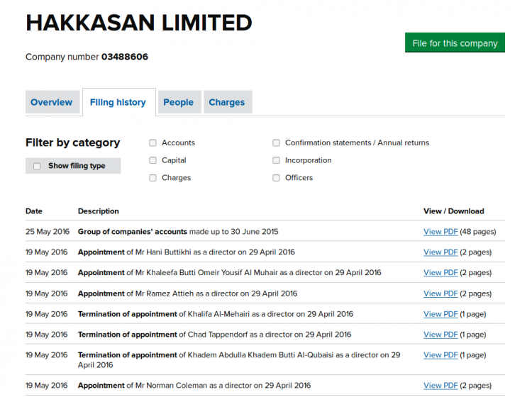This screenshot has height=397, width=532.
Task: Open Chad Tappendorf termination PDF
Action: (x=440, y=335)
